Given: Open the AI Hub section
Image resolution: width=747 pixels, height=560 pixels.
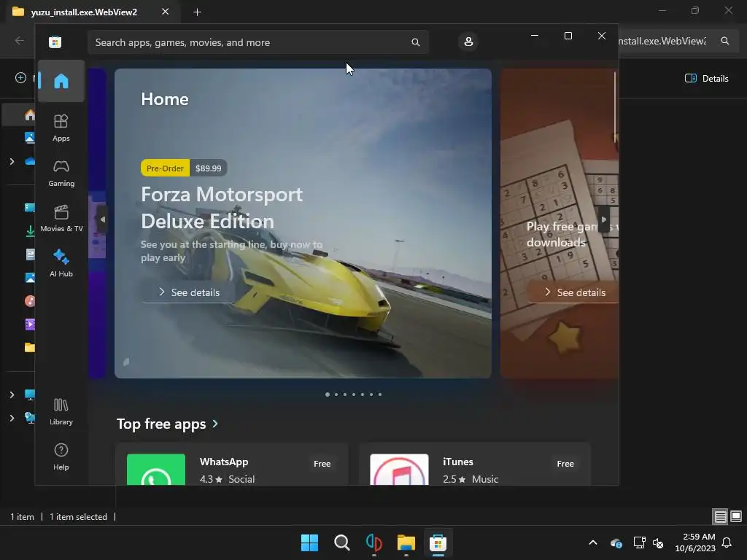Looking at the screenshot, I should [x=61, y=263].
